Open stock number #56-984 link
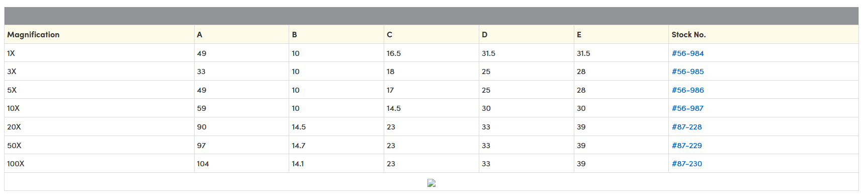This screenshot has height=196, width=868. point(687,53)
